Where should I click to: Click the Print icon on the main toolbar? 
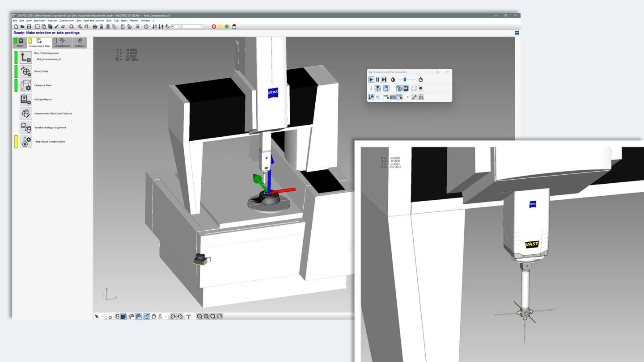95,26
